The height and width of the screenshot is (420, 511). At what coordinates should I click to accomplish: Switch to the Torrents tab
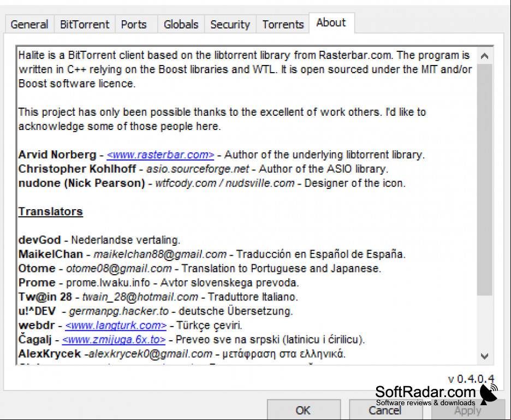tap(283, 25)
